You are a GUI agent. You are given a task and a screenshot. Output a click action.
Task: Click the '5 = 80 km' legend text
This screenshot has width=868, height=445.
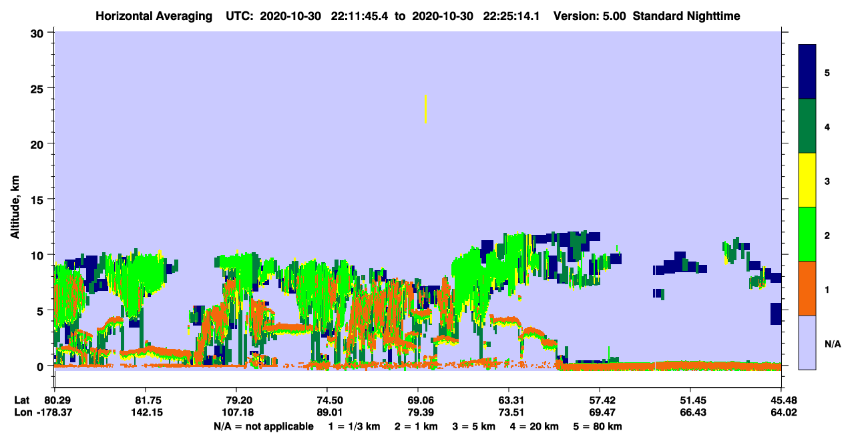pyautogui.click(x=598, y=426)
